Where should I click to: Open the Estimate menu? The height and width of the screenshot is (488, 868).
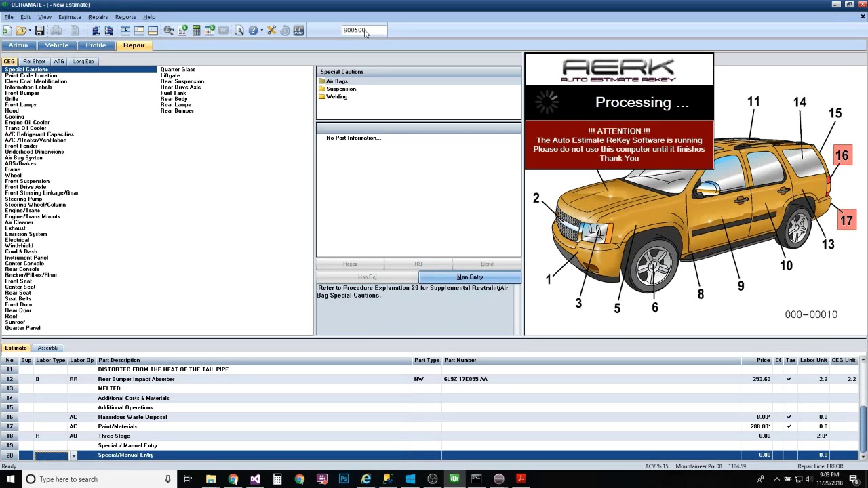point(69,17)
